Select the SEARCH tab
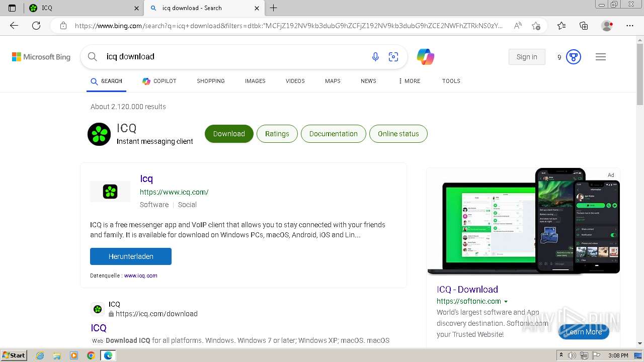 106,81
